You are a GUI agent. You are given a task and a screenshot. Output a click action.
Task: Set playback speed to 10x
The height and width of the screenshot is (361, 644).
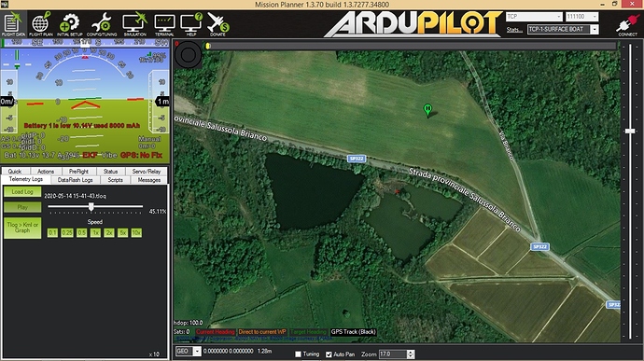tap(136, 233)
